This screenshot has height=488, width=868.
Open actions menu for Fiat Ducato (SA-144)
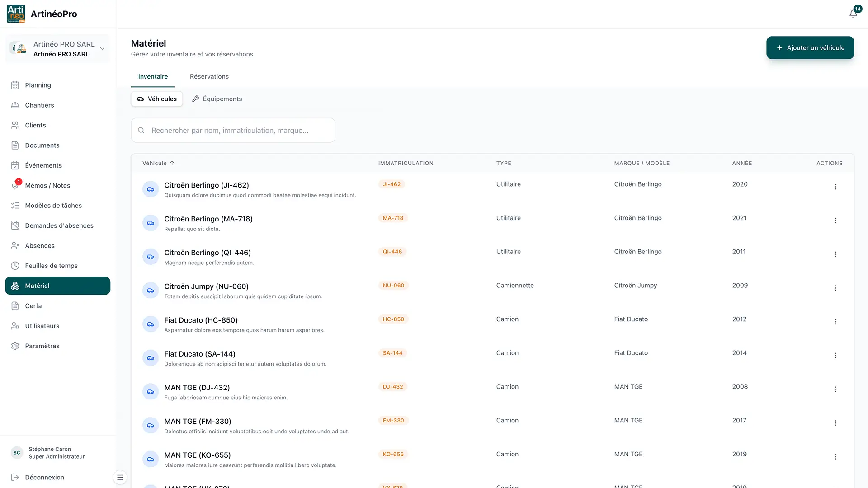pos(835,356)
